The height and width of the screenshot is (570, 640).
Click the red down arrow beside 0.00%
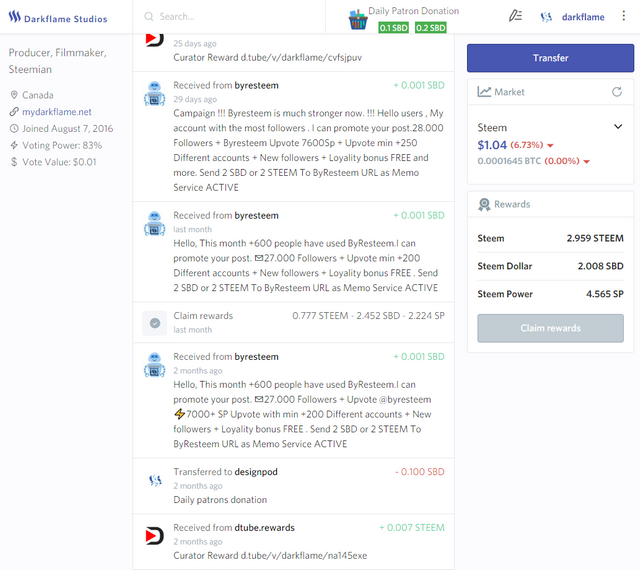(587, 162)
